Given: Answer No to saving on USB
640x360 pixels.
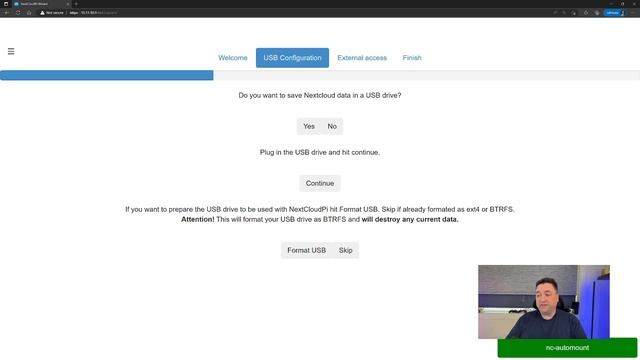Looking at the screenshot, I should point(332,127).
